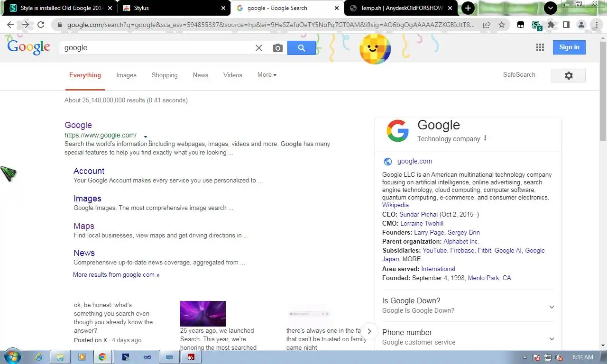
Task: Select the Shopping search filter
Action: click(165, 75)
